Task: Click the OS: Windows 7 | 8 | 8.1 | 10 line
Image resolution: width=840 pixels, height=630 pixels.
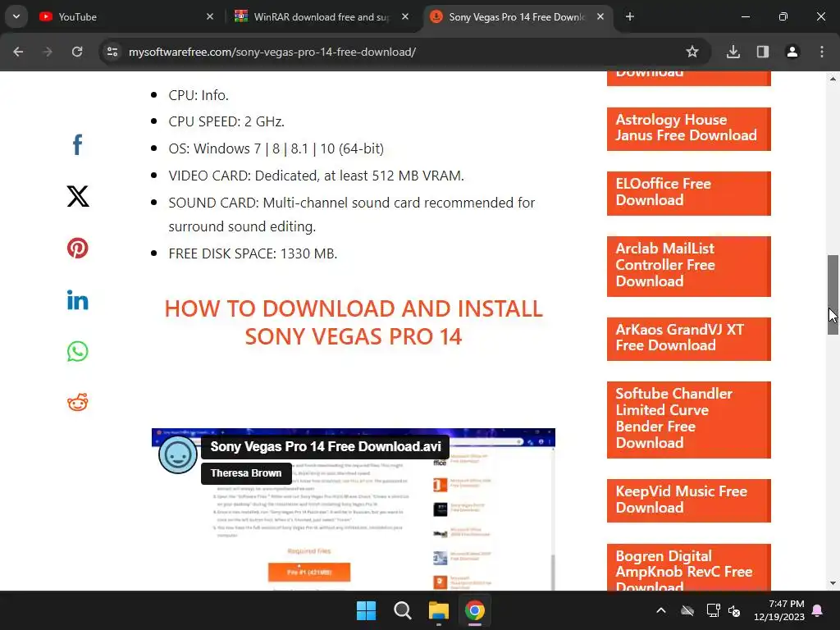Action: (x=276, y=148)
